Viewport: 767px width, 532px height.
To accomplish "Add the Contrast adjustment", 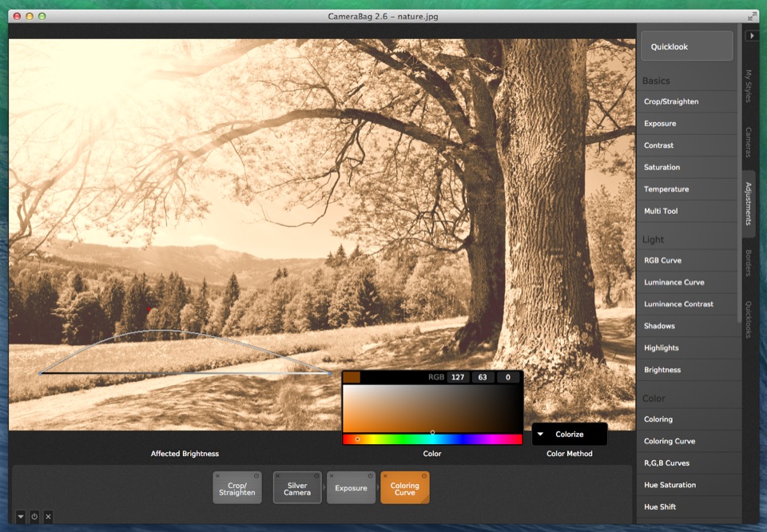I will (687, 145).
